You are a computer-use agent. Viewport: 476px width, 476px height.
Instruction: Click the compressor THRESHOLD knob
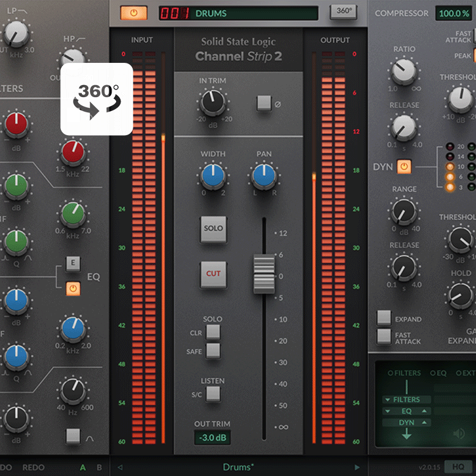461,100
